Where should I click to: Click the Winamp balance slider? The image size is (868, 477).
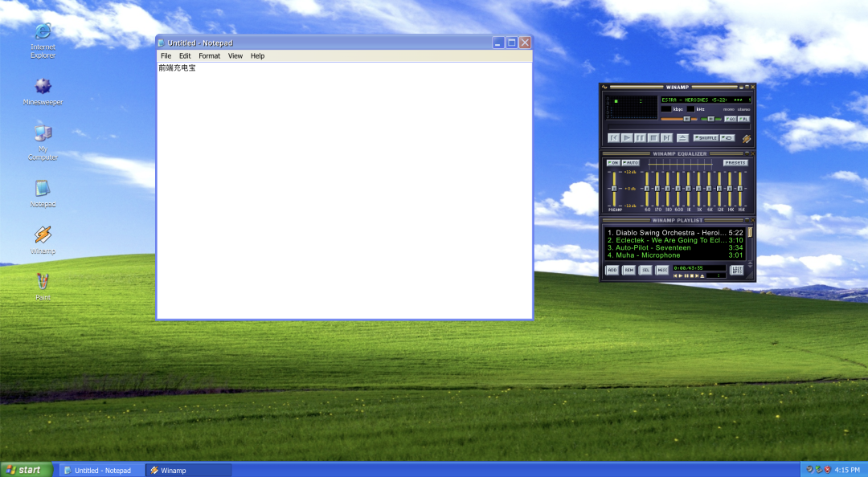[711, 119]
